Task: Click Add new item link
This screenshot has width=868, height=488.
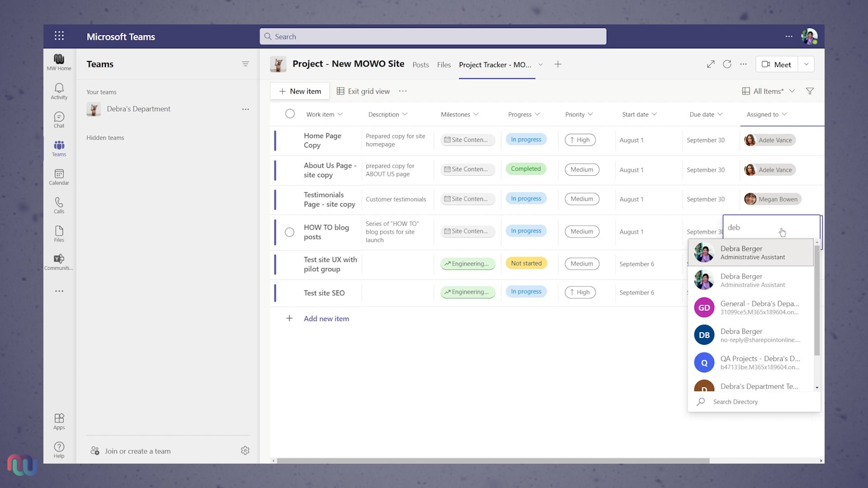Action: point(326,319)
